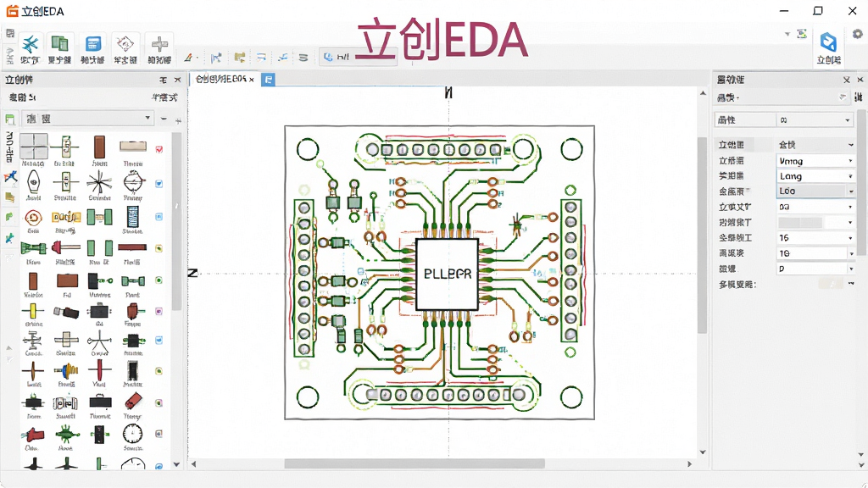The width and height of the screenshot is (868, 488).
Task: Click the blue flag-net toolbar icon
Action: pos(216,57)
